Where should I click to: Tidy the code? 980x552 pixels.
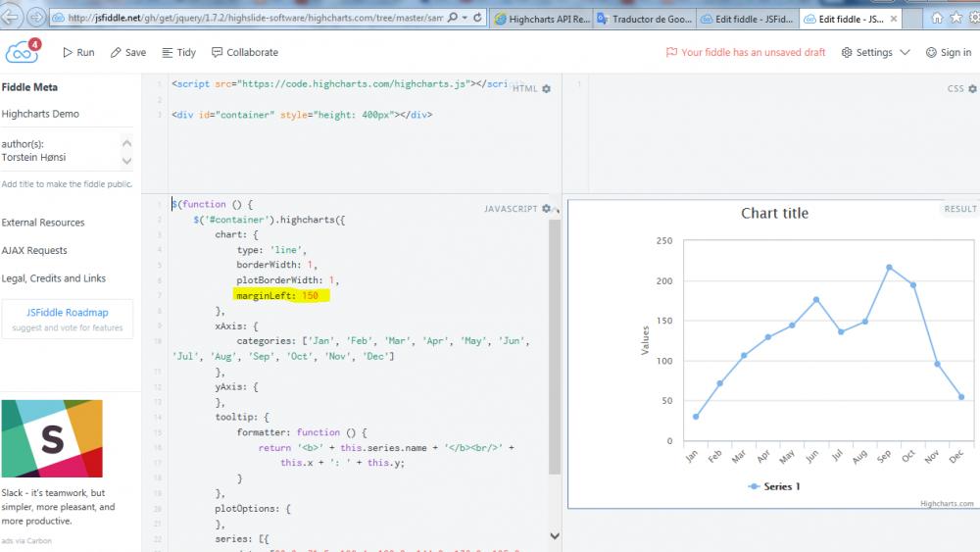(x=178, y=53)
